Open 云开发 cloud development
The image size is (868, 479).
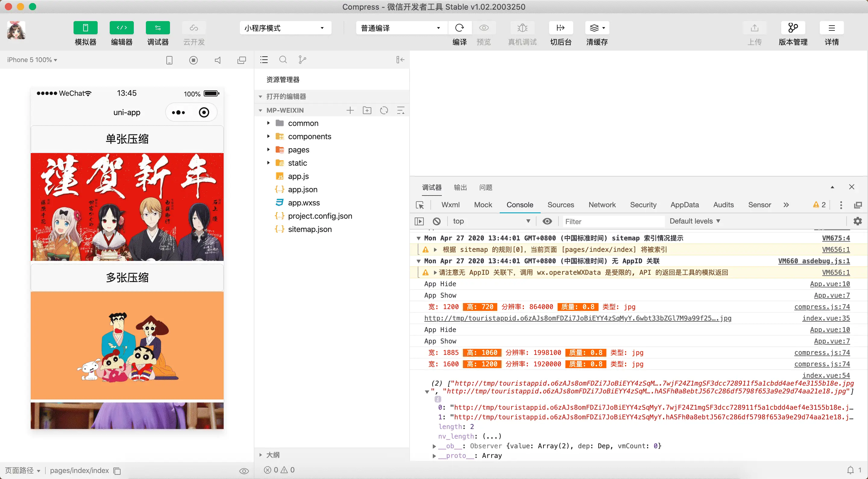point(194,28)
